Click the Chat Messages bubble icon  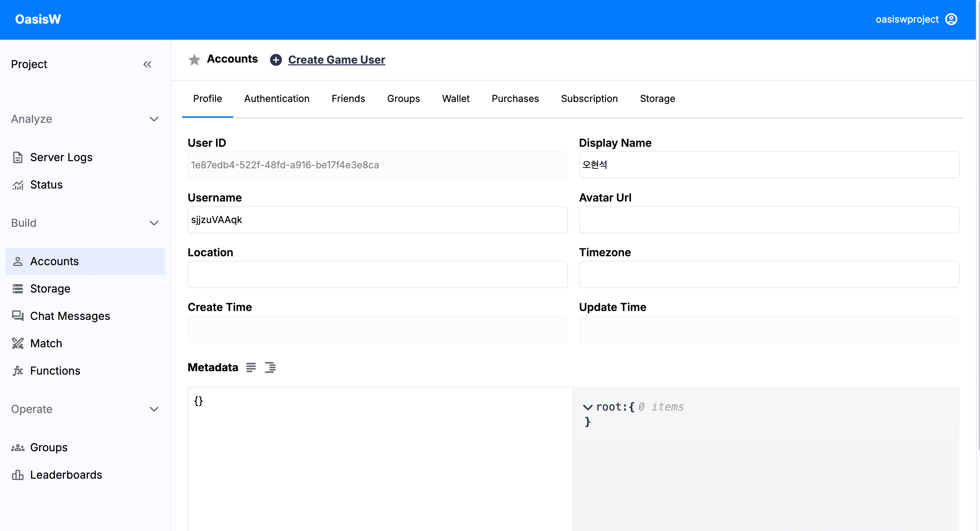tap(17, 316)
